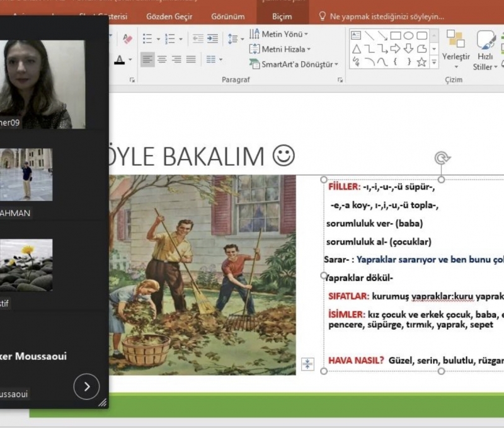Select the triangle shape
Image resolution: width=504 pixels, height=428 pixels.
[356, 49]
